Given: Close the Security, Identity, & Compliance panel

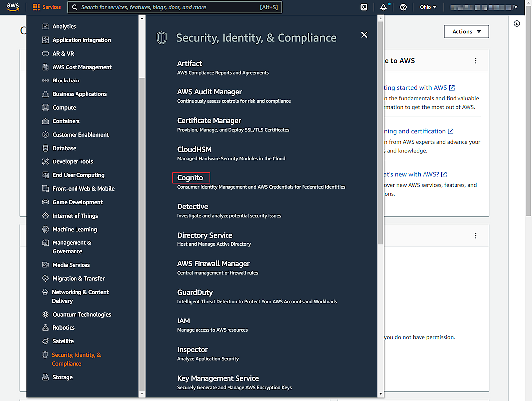Looking at the screenshot, I should coord(364,35).
